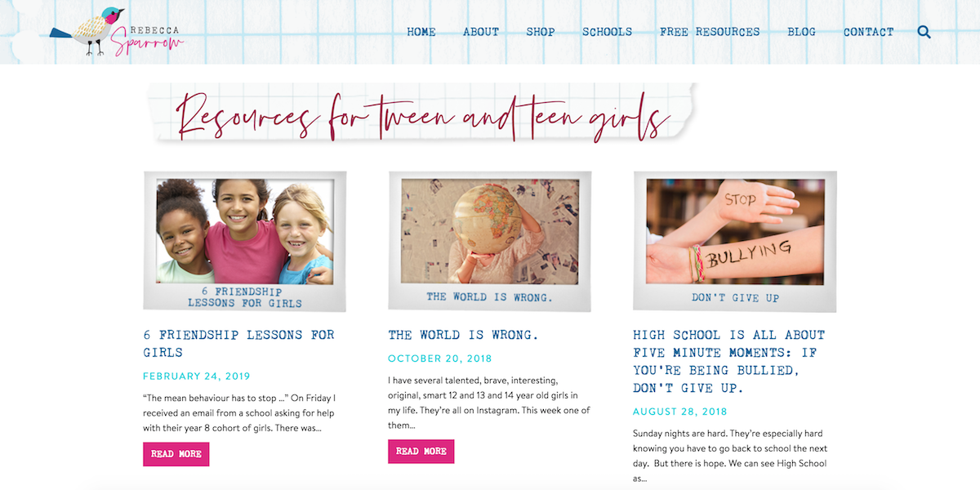Screen dimensions: 980x490
Task: Navigate to the Blog page
Action: pyautogui.click(x=802, y=32)
